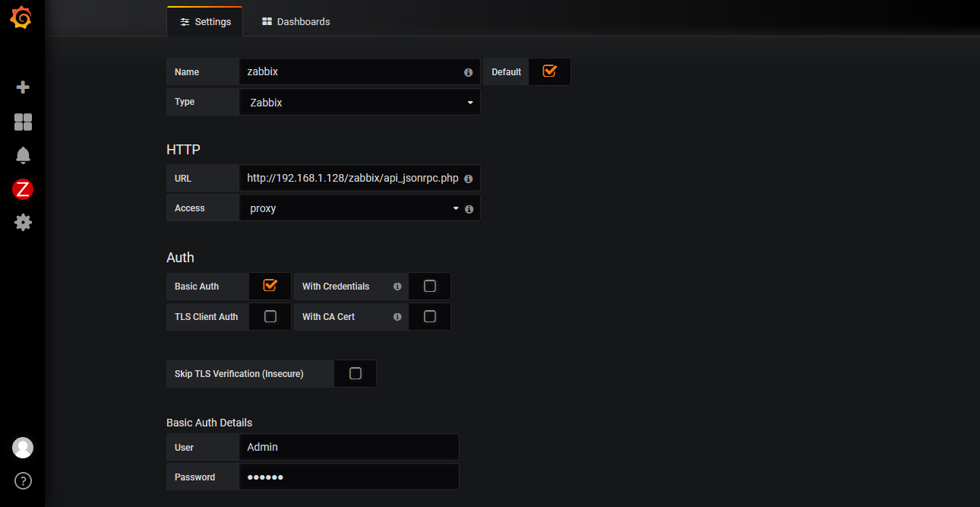The image size is (980, 507).
Task: Enable the With Credentials checkbox
Action: coord(430,287)
